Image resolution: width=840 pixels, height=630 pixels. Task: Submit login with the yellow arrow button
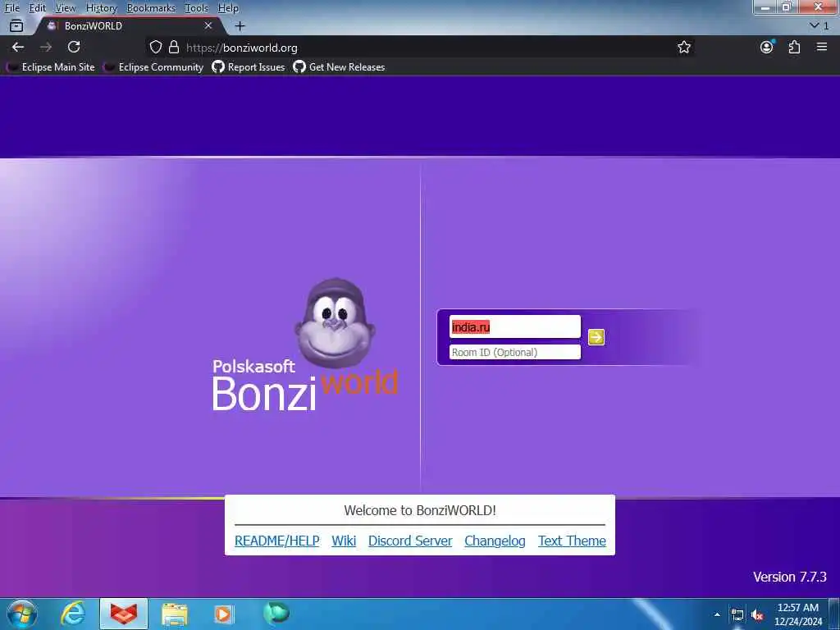pos(596,337)
